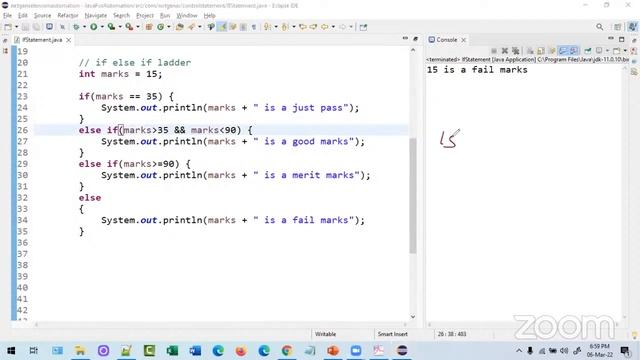Click the Open Task search icon
The width and height of the screenshot is (640, 360).
tap(191, 27)
